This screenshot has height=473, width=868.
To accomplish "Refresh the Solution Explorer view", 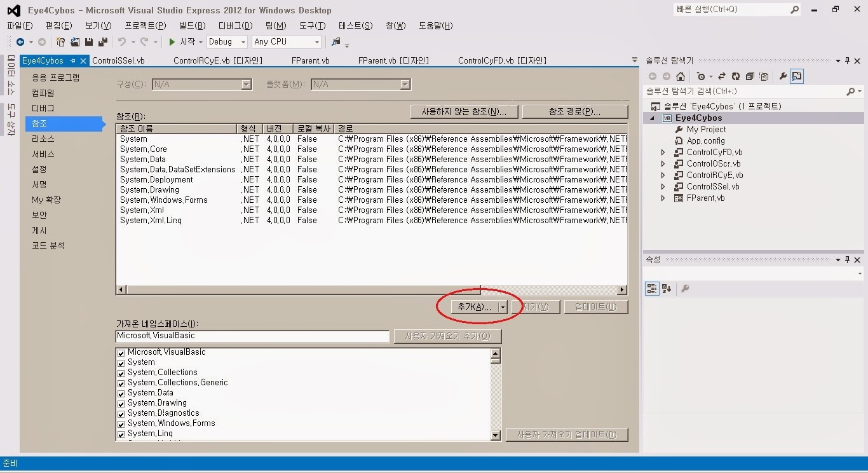I will (736, 76).
